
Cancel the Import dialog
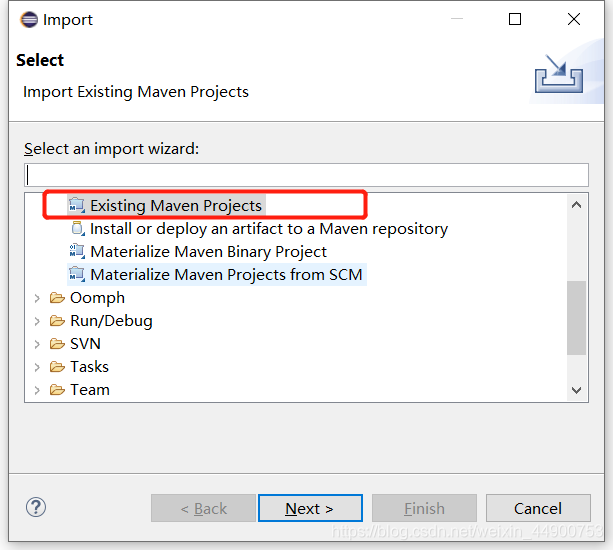(x=538, y=508)
